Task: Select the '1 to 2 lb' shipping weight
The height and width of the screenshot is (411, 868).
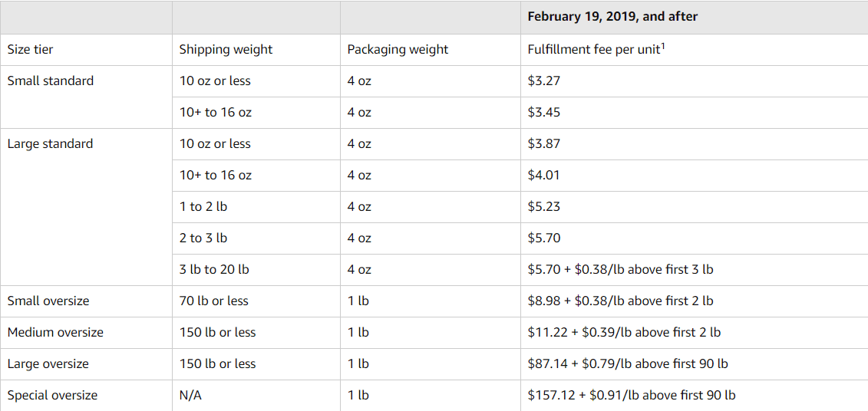Action: (x=203, y=206)
